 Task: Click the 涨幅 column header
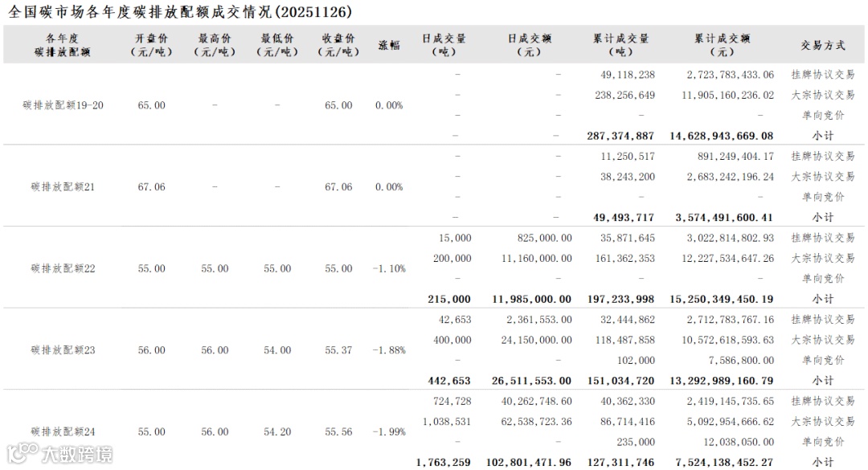pos(389,45)
